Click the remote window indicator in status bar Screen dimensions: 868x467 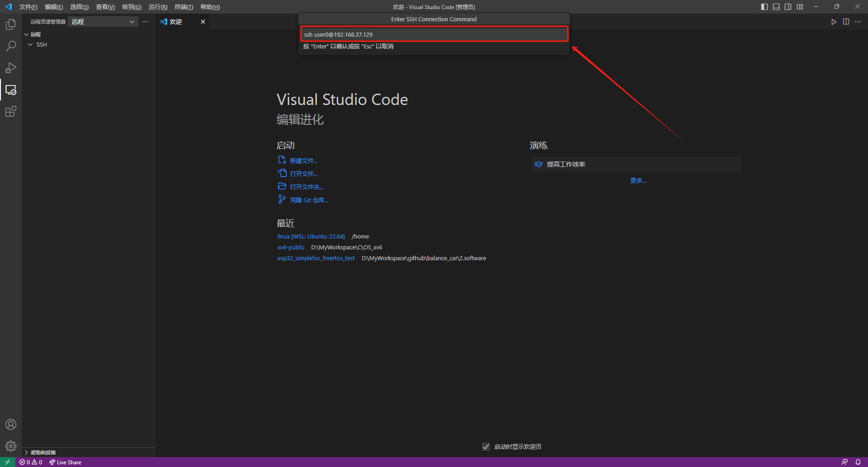[8, 462]
